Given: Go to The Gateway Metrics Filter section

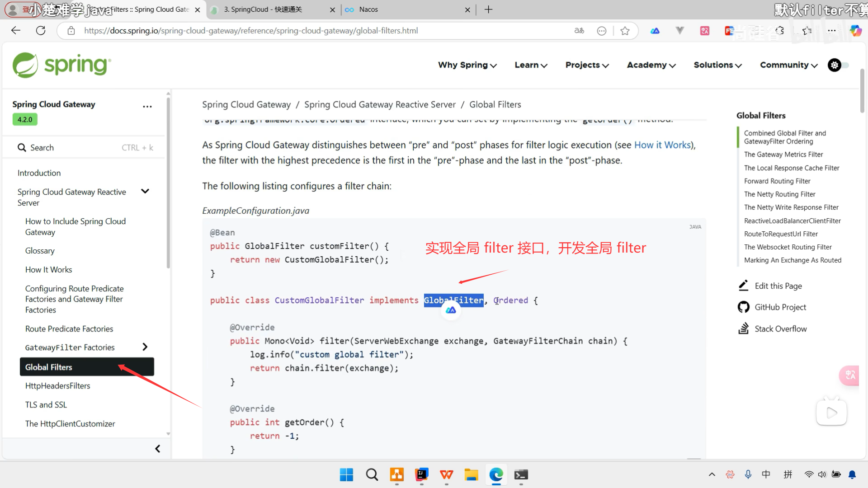Looking at the screenshot, I should (783, 155).
